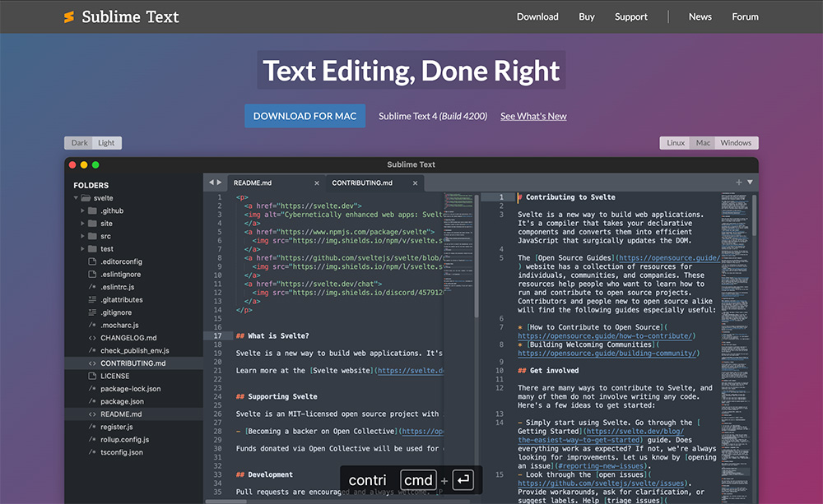Expand the .github folder
Screen dimensions: 823x504
[82, 210]
